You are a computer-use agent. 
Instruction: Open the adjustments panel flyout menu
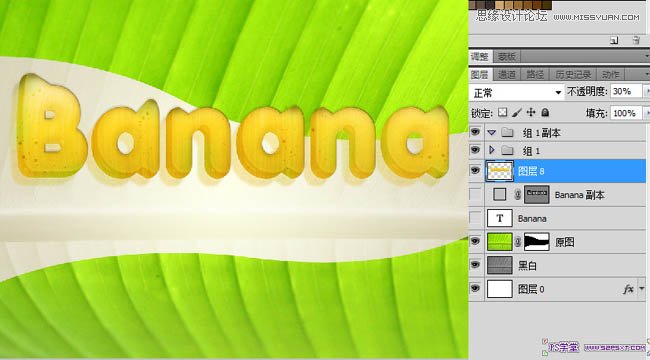click(647, 56)
